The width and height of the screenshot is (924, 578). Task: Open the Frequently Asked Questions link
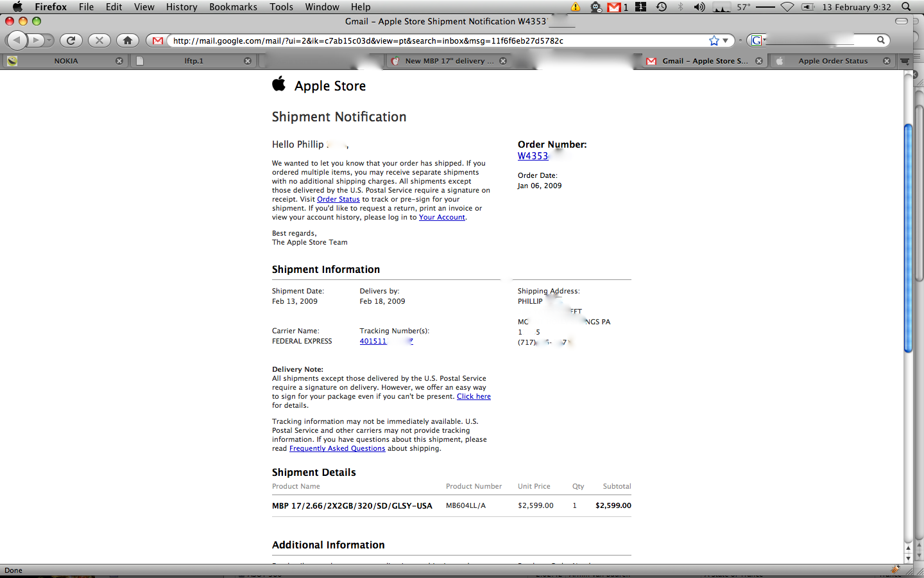click(338, 448)
